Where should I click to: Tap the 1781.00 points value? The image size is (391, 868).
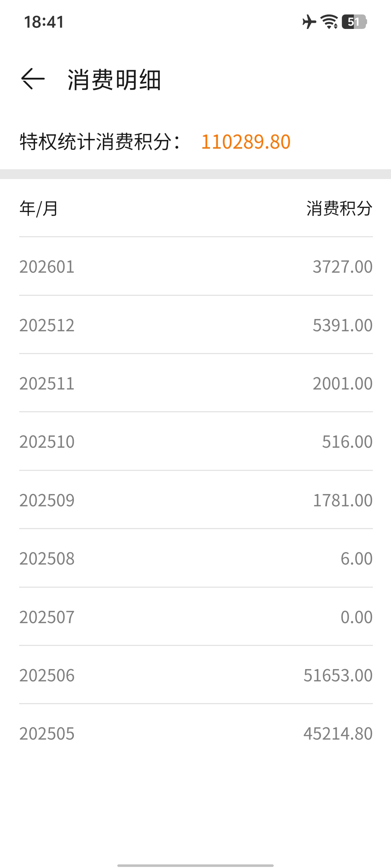click(x=342, y=500)
